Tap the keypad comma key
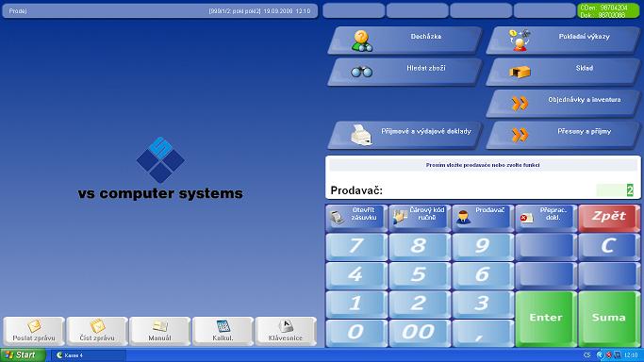Screen dimensions: 644x362 point(483,334)
